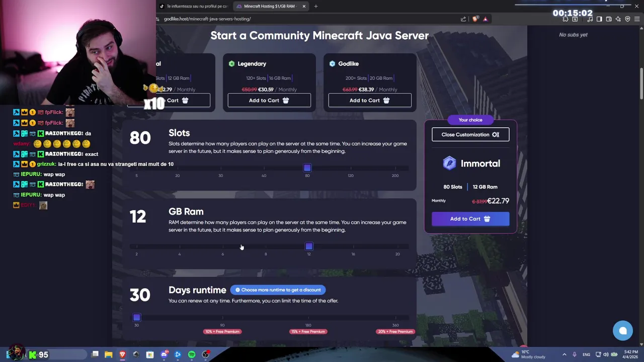Select the 90 days runtime mark
The width and height of the screenshot is (644, 362).
coord(222,318)
